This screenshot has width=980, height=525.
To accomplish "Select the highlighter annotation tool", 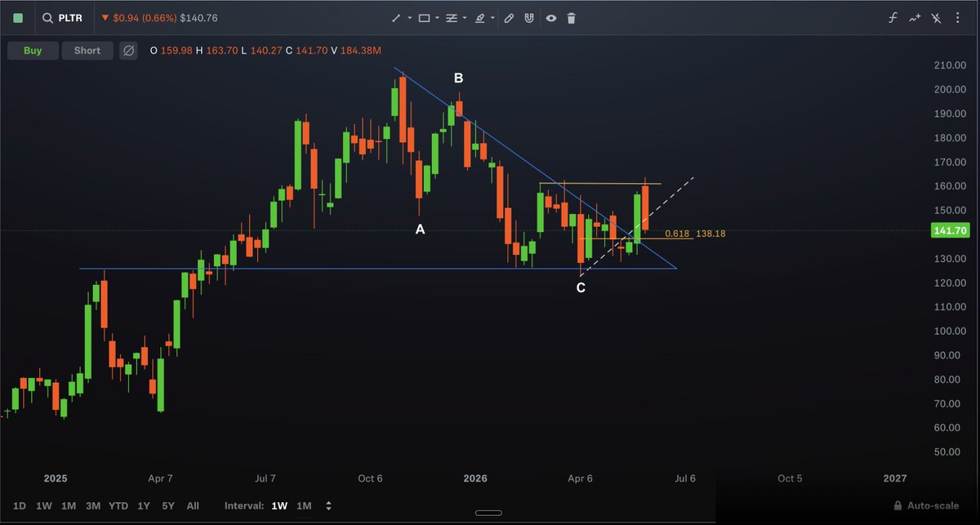I will (479, 18).
